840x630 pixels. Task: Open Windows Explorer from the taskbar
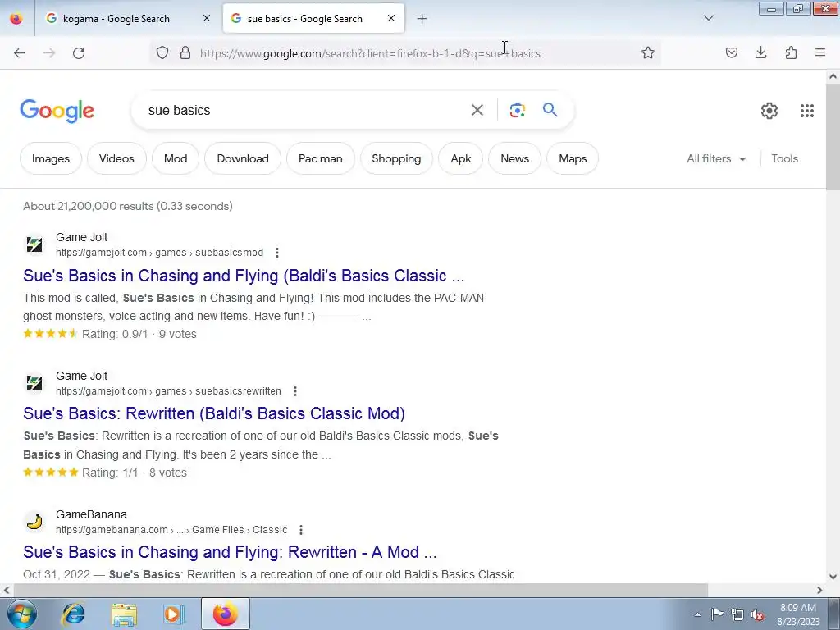(x=124, y=614)
